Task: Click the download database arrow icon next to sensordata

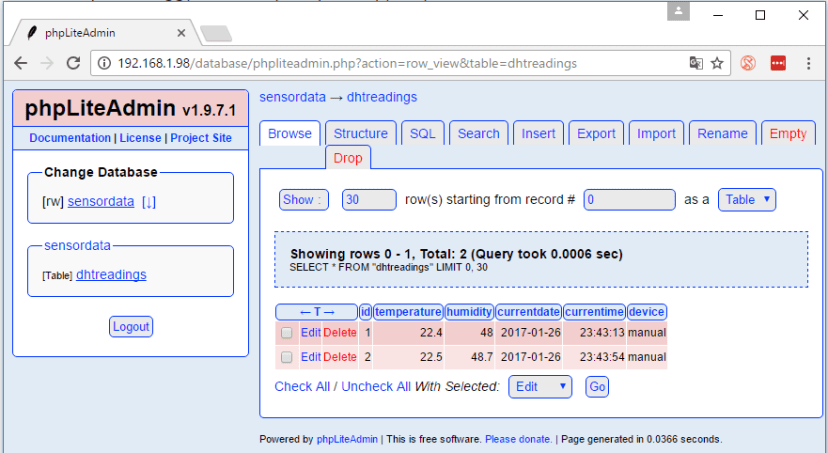Action: point(148,201)
